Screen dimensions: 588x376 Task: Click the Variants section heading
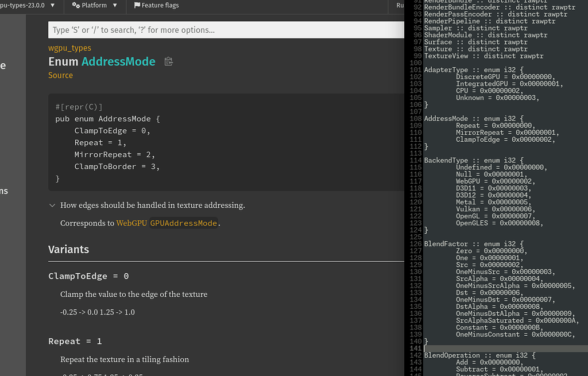(x=67, y=249)
